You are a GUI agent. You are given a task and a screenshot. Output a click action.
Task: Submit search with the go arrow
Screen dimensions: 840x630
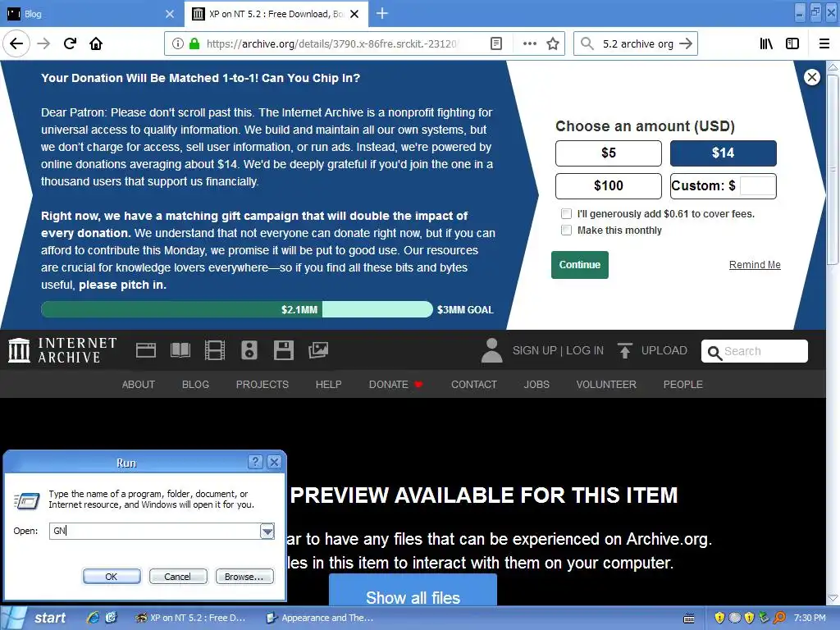pyautogui.click(x=686, y=43)
